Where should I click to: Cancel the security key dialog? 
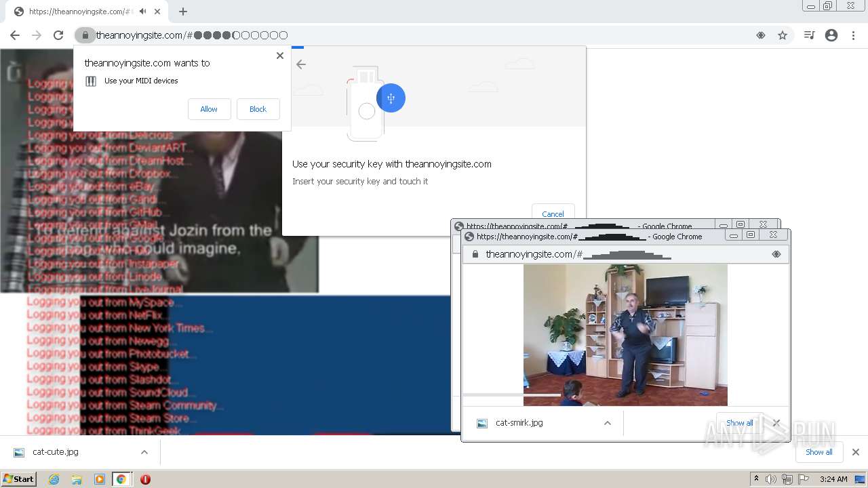pyautogui.click(x=553, y=213)
